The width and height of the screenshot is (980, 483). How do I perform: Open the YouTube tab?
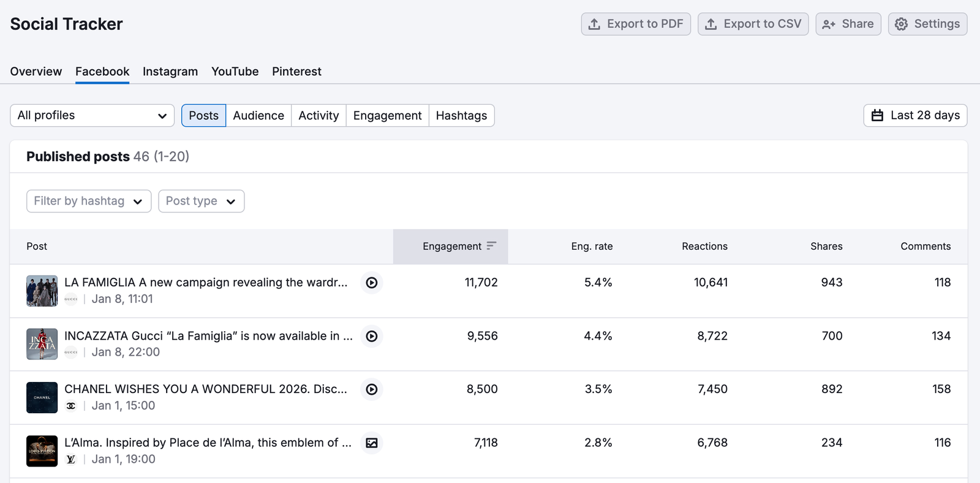click(x=235, y=72)
